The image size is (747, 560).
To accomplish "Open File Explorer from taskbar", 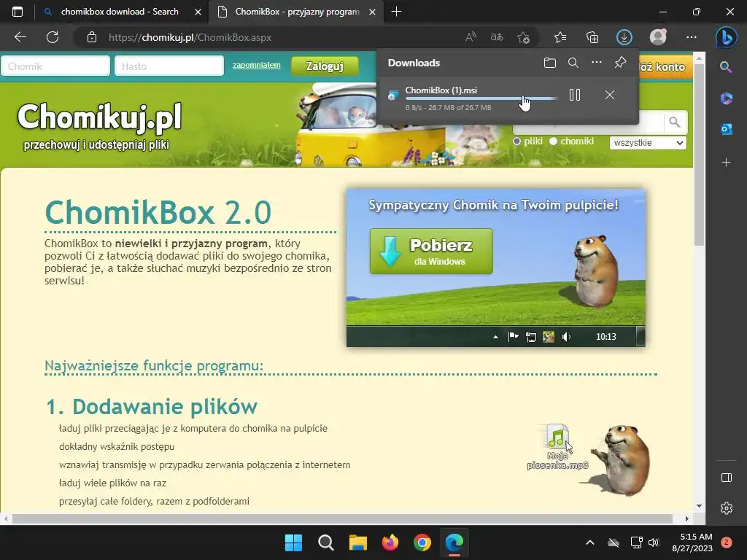I will (x=357, y=542).
